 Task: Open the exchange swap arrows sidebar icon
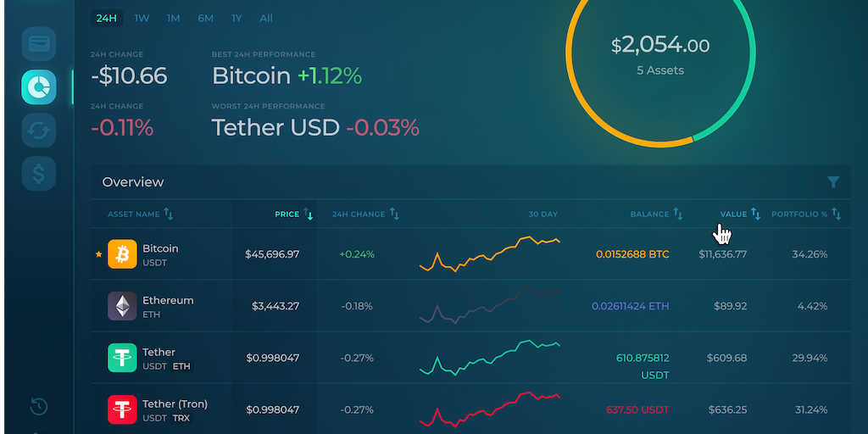click(39, 130)
